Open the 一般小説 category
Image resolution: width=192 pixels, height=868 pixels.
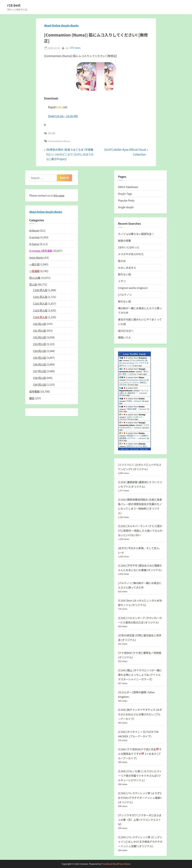[x=34, y=265]
